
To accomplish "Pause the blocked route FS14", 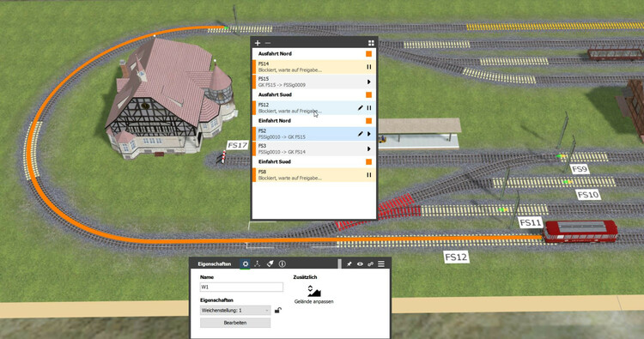I will point(369,67).
